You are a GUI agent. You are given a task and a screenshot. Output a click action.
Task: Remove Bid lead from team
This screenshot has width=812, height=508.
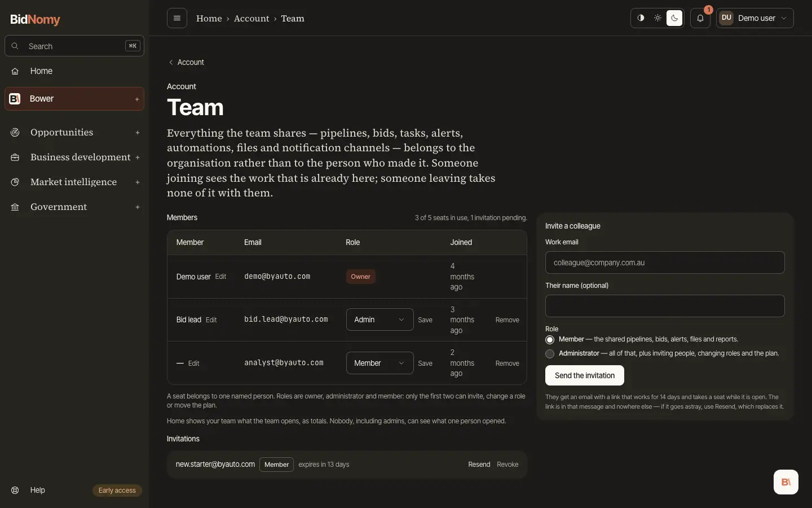(x=507, y=320)
